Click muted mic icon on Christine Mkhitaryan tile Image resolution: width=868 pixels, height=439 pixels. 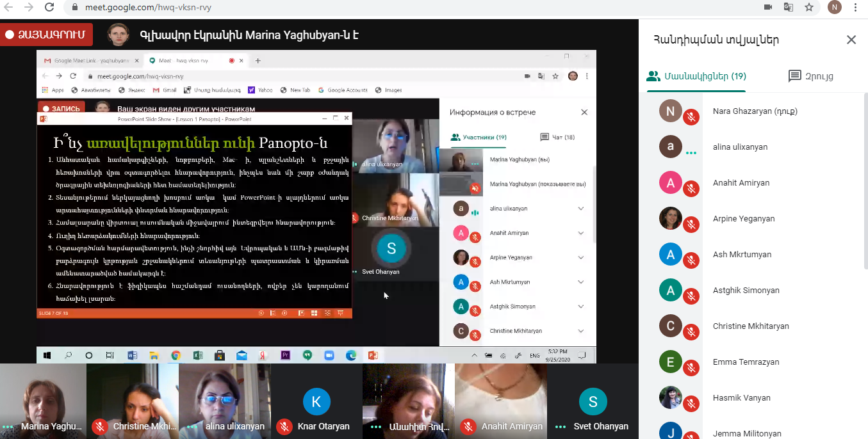pyautogui.click(x=99, y=426)
